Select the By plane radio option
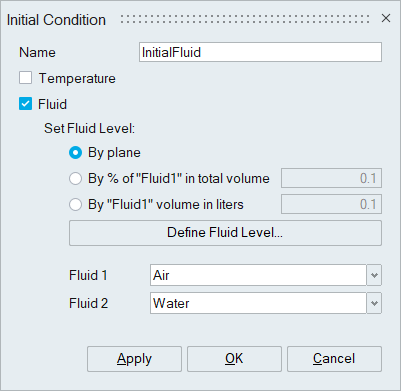Viewport: 401px width, 391px height. click(x=75, y=153)
